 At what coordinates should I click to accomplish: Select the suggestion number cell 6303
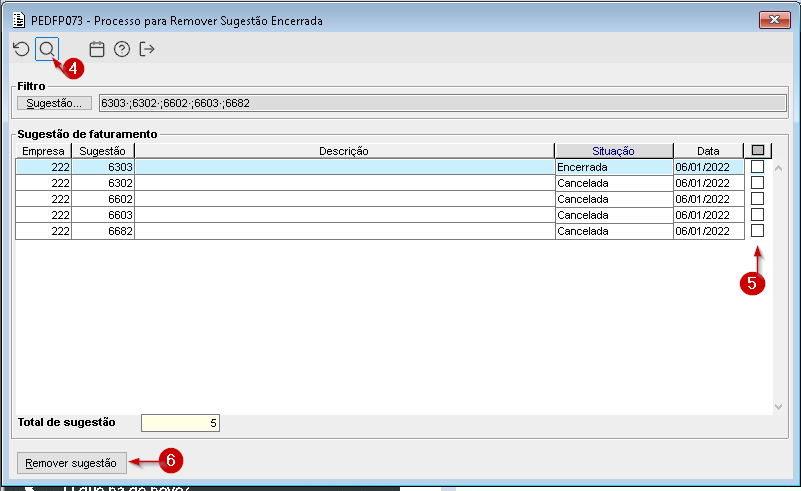(103, 167)
